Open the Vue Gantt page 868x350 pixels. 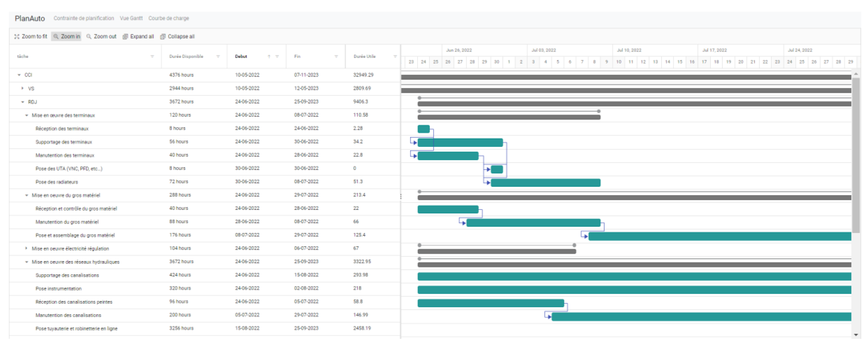131,18
